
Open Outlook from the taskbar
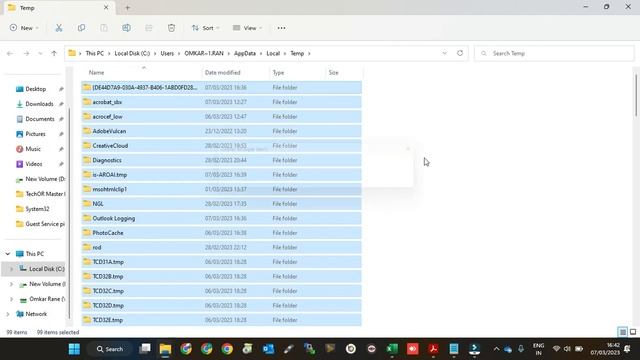pyautogui.click(x=268, y=349)
